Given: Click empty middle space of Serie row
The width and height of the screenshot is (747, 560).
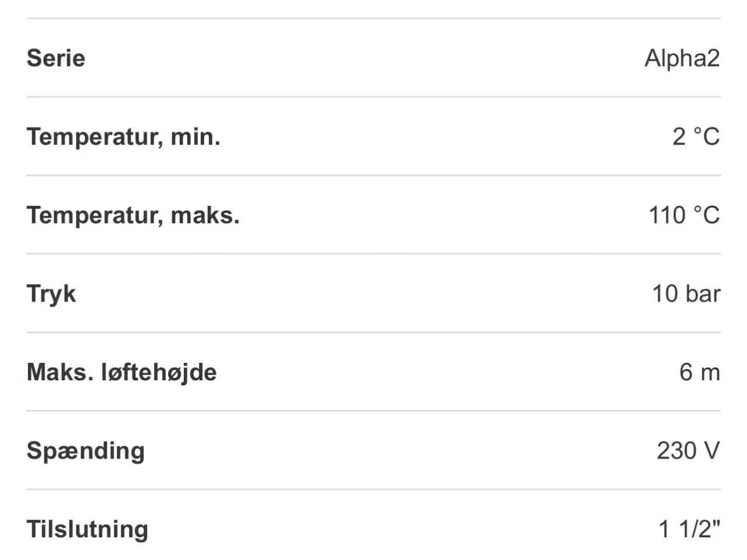Looking at the screenshot, I should (x=373, y=58).
